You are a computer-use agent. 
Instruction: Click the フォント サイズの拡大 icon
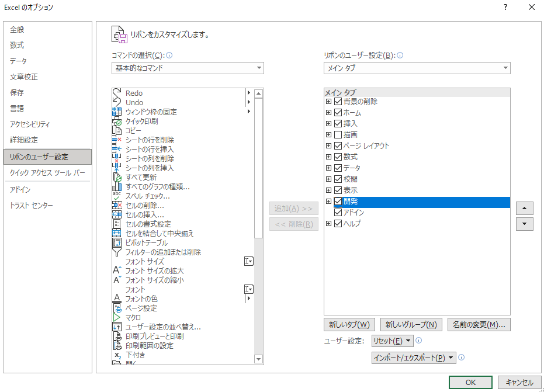coord(117,270)
